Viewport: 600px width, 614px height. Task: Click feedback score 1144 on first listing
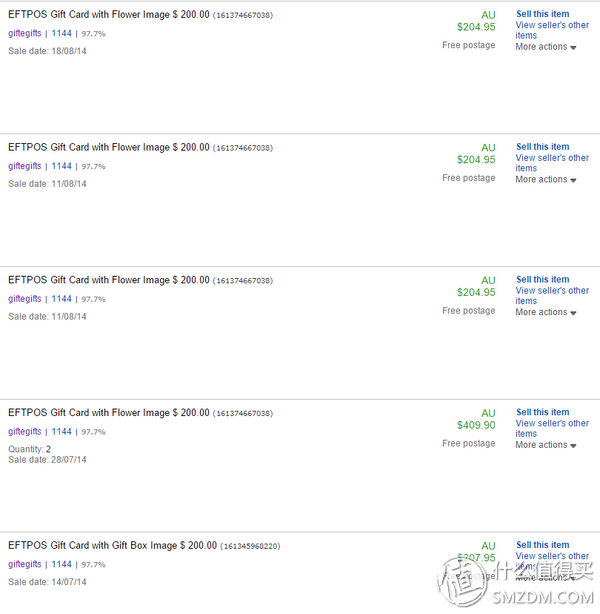click(x=62, y=34)
